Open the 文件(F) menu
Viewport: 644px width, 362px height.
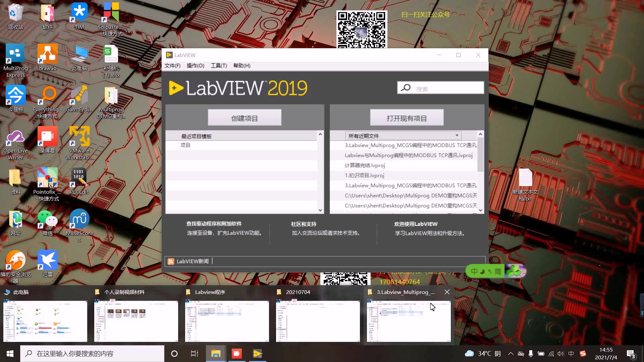(x=172, y=66)
